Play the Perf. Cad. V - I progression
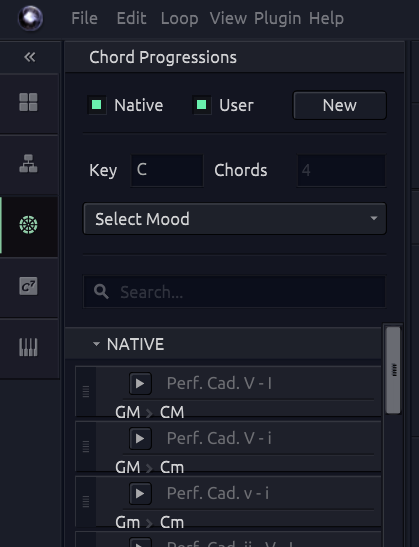Screen dimensions: 419x547 (140, 383)
